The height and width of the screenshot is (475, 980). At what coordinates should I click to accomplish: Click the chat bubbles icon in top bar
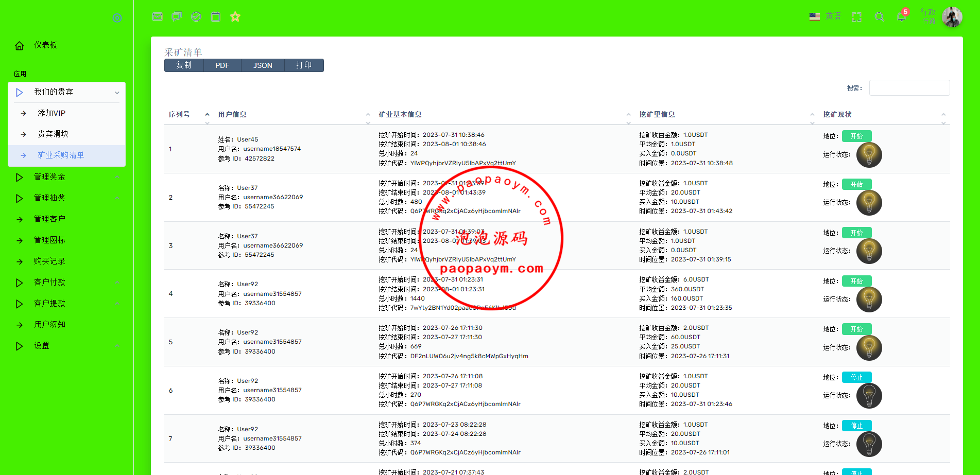point(177,16)
